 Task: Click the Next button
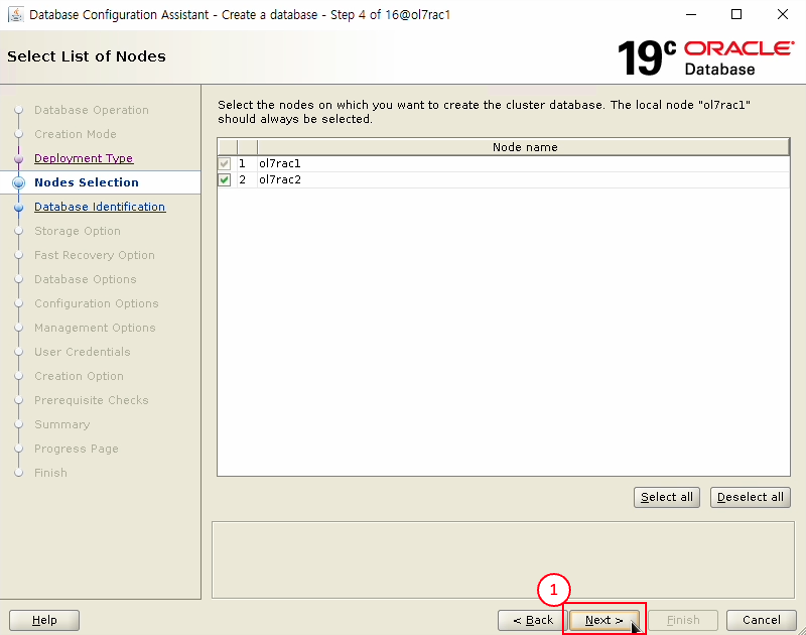click(x=604, y=620)
